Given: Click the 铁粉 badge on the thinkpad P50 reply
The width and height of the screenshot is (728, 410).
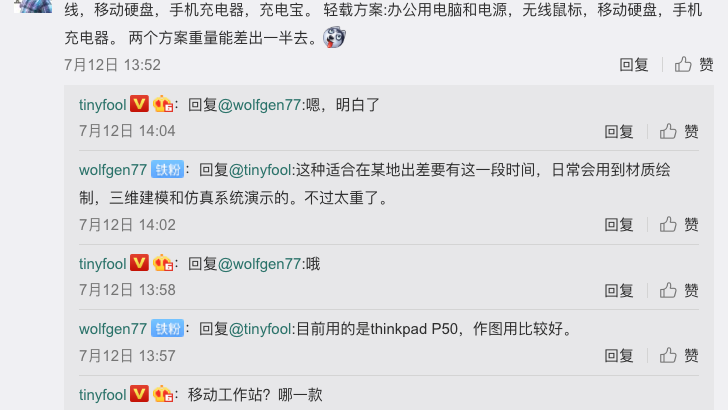Looking at the screenshot, I should pyautogui.click(x=167, y=329).
